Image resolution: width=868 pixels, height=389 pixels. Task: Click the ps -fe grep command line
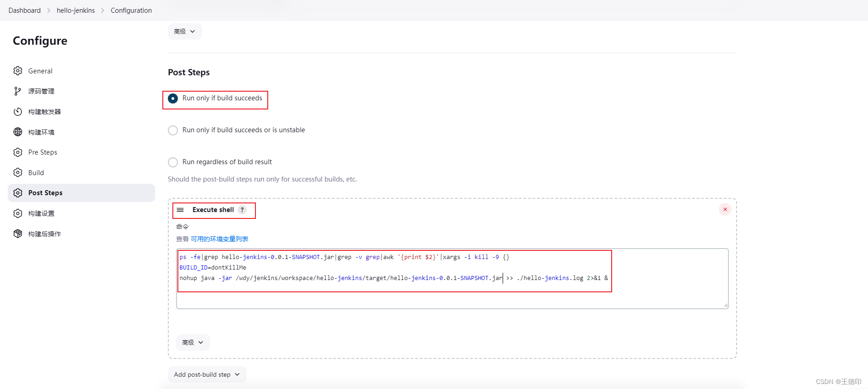click(344, 257)
